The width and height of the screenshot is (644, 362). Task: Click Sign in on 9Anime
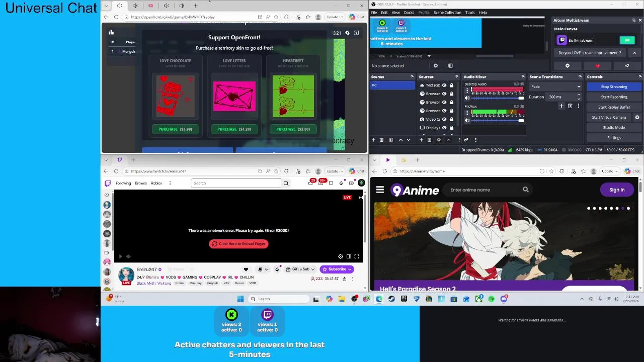click(617, 190)
